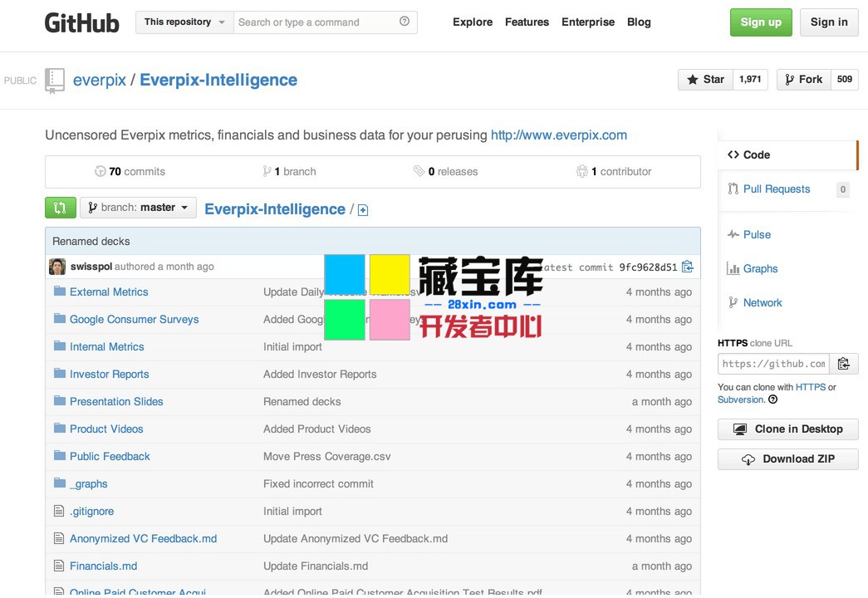Viewport: 868px width, 598px height.
Task: Click the search help question mark icon
Action: (x=405, y=22)
